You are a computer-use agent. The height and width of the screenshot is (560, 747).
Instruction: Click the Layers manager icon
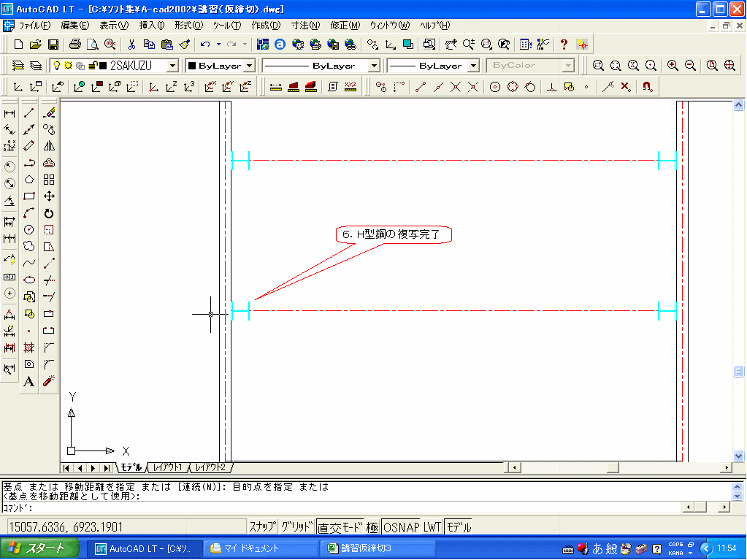18,65
